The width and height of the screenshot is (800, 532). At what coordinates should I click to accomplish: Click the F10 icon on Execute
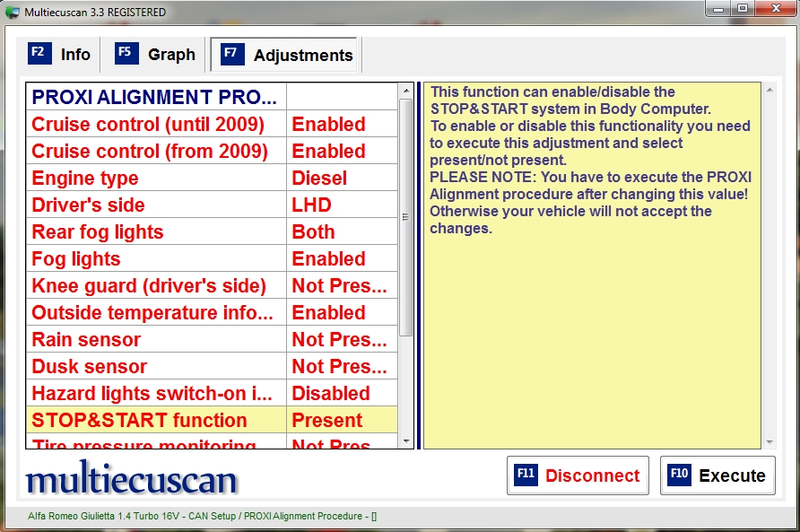coord(679,475)
